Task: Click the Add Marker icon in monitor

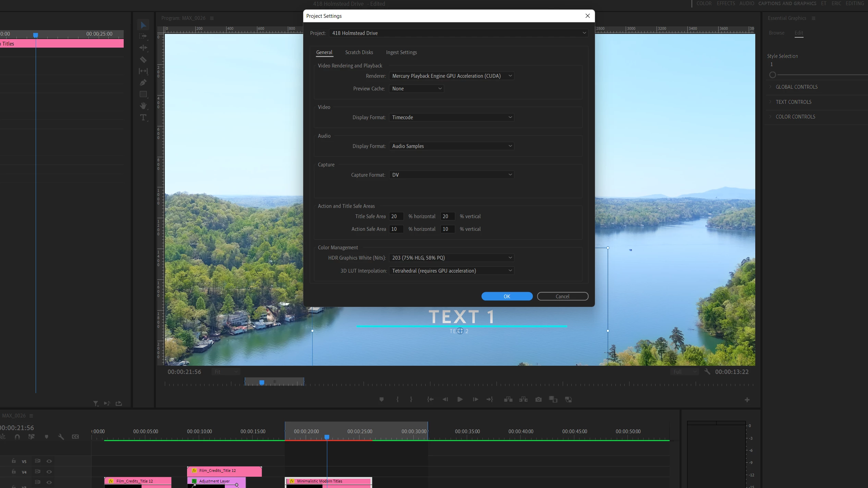Action: (381, 399)
